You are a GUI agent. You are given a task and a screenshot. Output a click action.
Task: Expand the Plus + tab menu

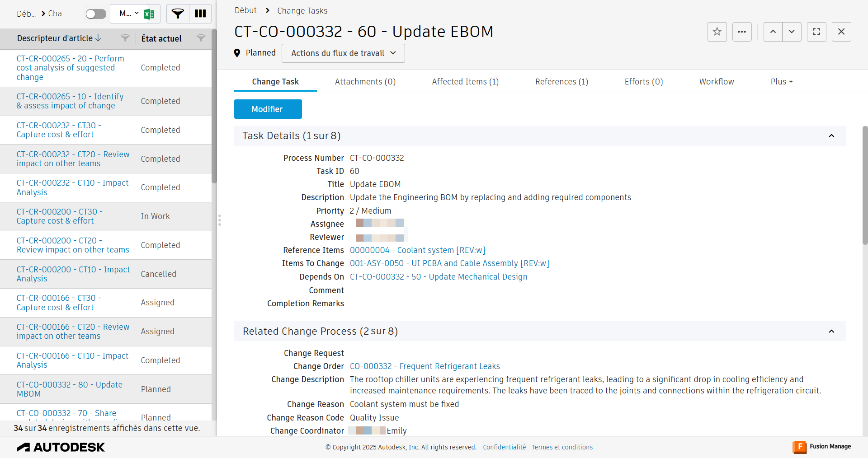[782, 82]
